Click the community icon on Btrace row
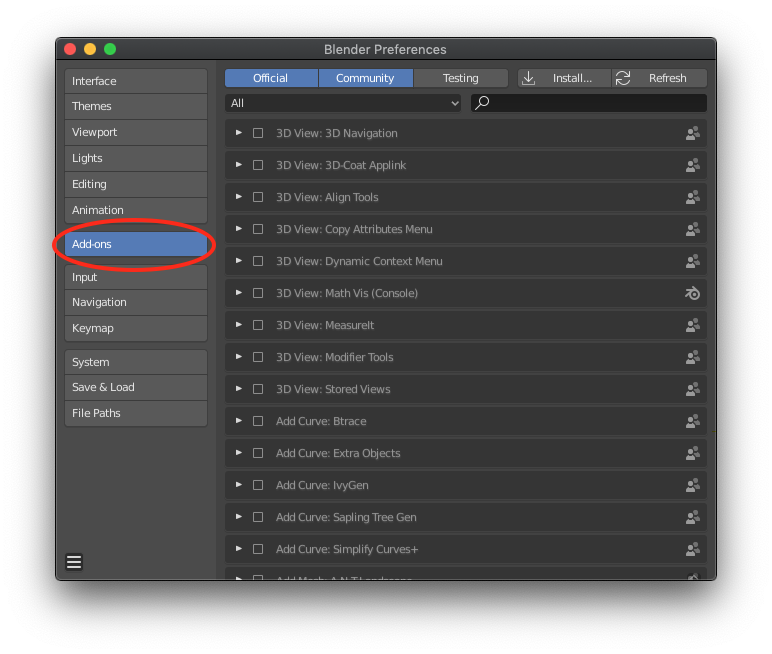The image size is (772, 654). (x=693, y=422)
